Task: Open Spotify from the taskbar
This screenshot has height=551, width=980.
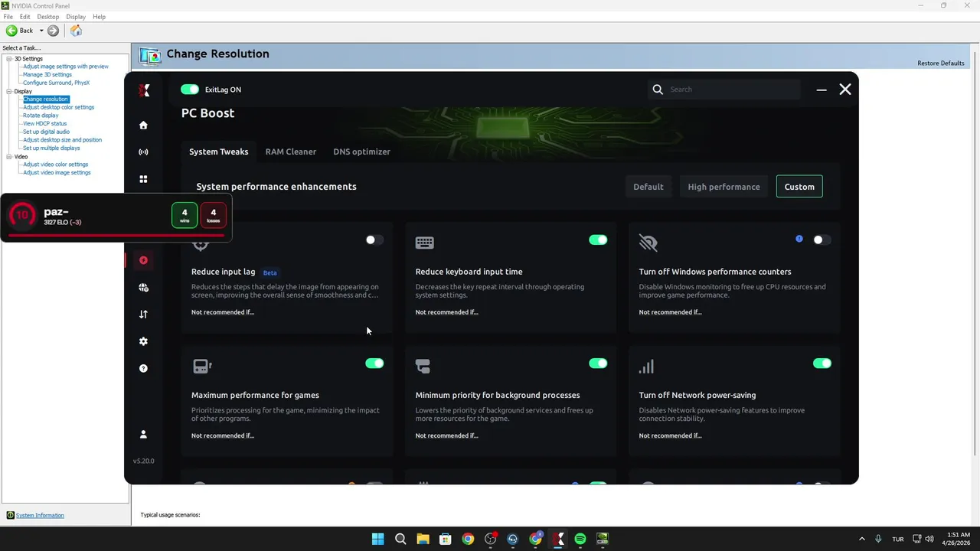Action: click(580, 539)
